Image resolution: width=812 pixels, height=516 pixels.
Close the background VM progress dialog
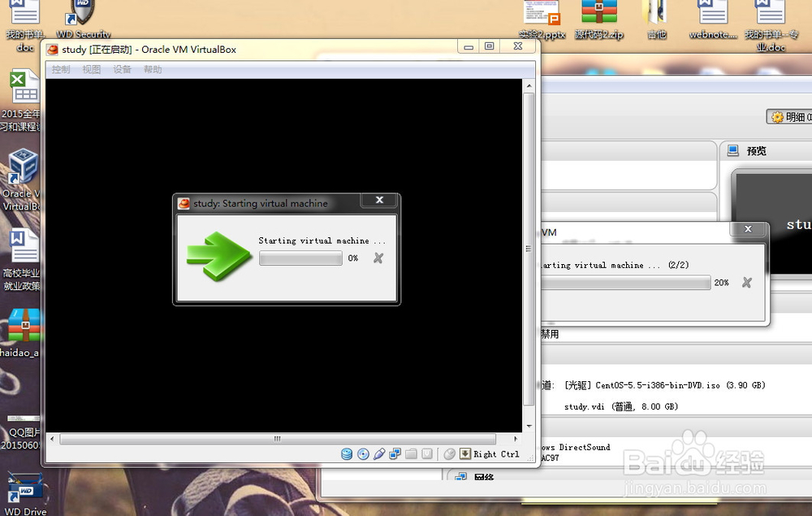[x=748, y=229]
